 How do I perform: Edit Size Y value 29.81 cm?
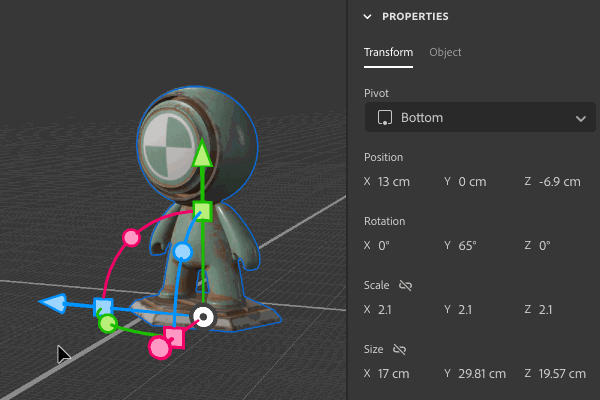[482, 374]
